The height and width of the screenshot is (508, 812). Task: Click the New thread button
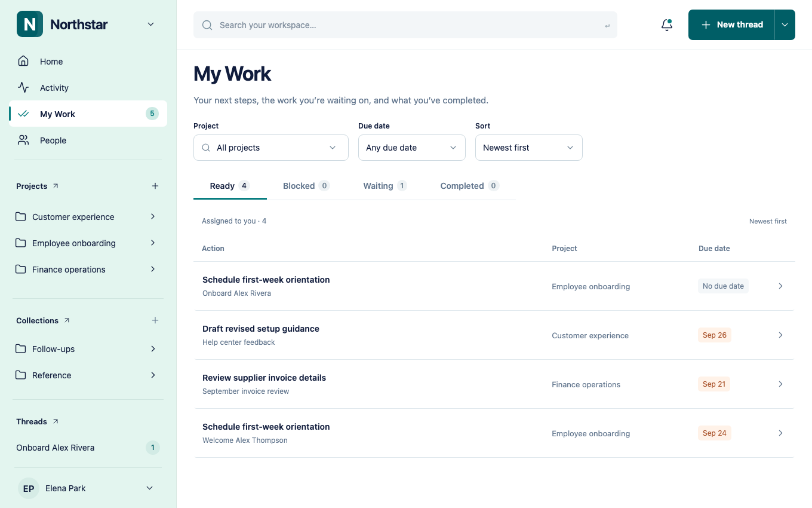click(x=732, y=25)
